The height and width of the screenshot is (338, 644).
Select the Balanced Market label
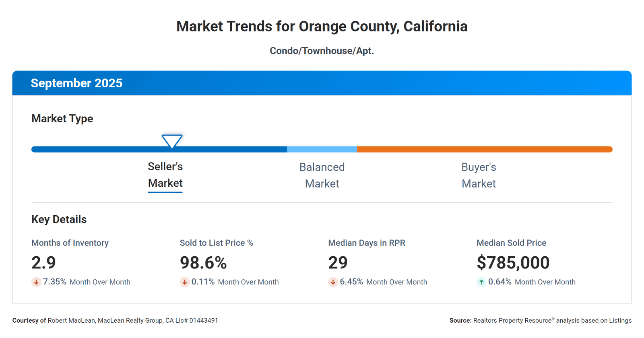322,175
